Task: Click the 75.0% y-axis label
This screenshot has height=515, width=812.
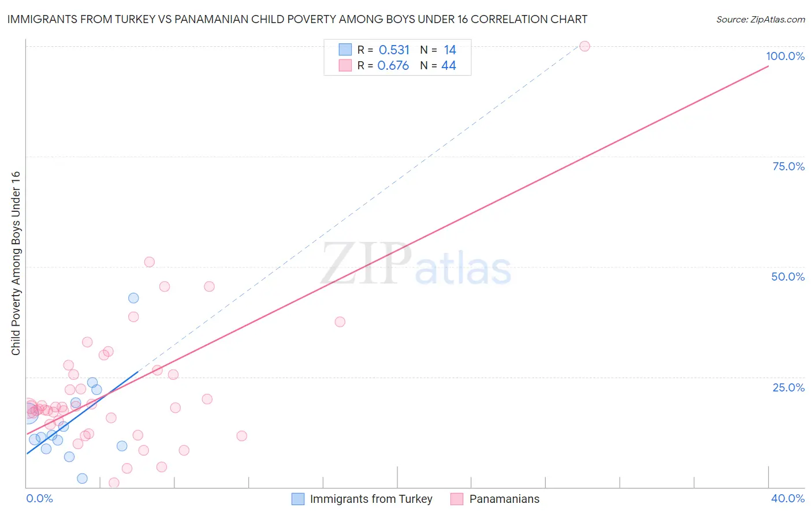Action: click(788, 166)
